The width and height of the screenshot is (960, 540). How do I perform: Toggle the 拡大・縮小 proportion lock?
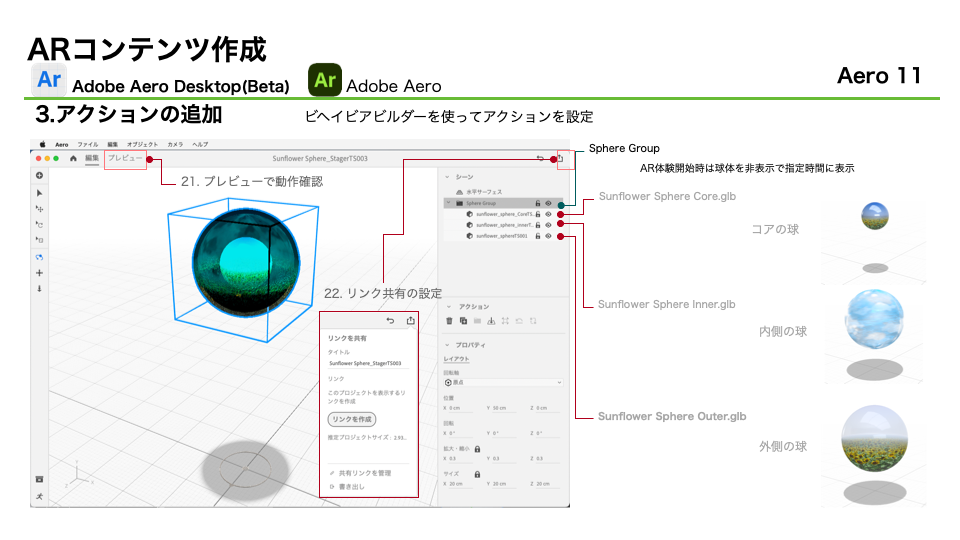pyautogui.click(x=478, y=449)
